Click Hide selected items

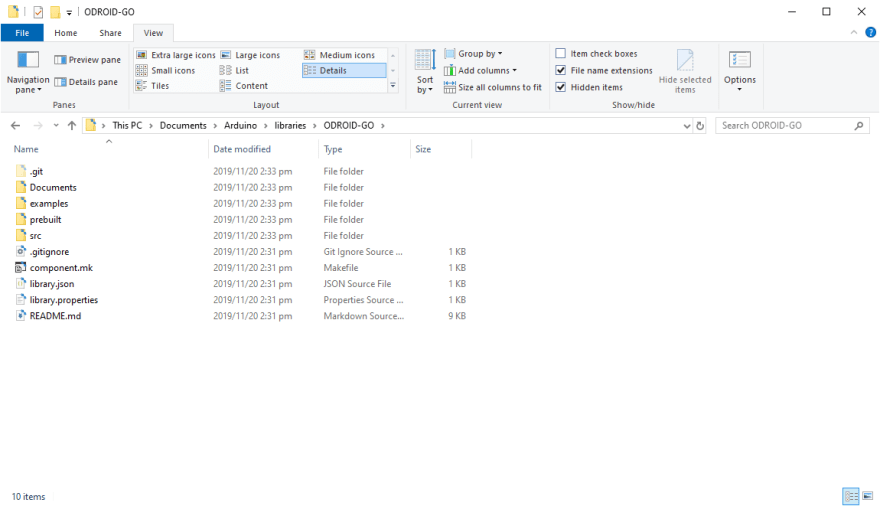click(685, 71)
